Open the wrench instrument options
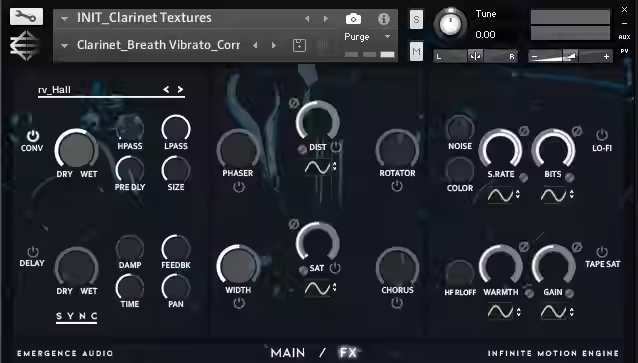Screen dimensions: 638x363 pyautogui.click(x=26, y=17)
